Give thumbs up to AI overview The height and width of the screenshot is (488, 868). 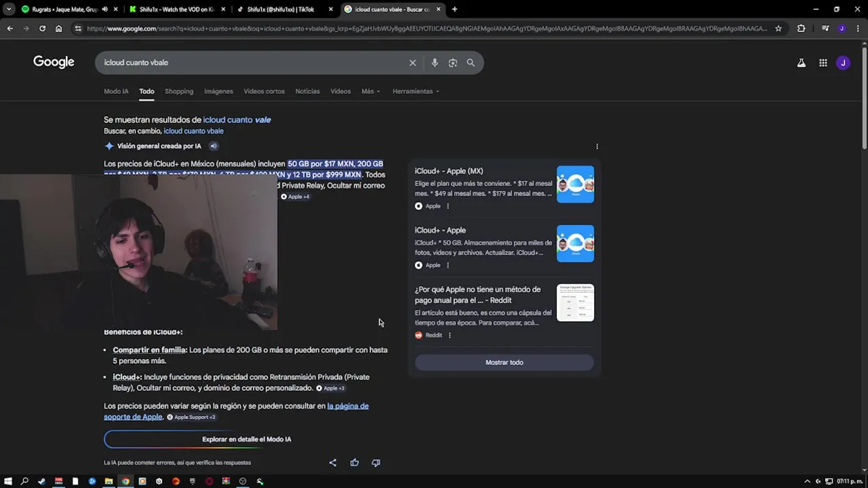pyautogui.click(x=354, y=463)
